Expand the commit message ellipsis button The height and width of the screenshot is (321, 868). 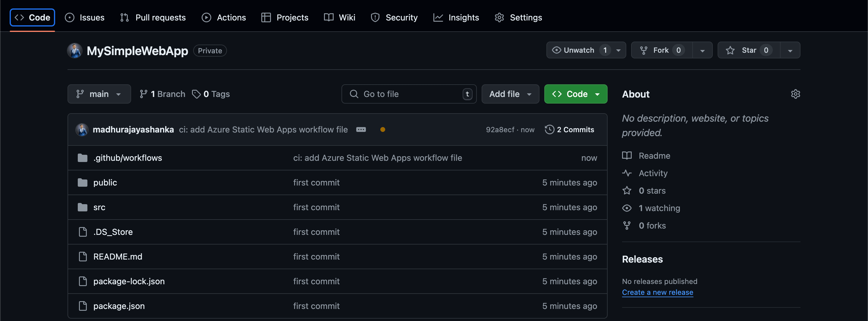(361, 130)
